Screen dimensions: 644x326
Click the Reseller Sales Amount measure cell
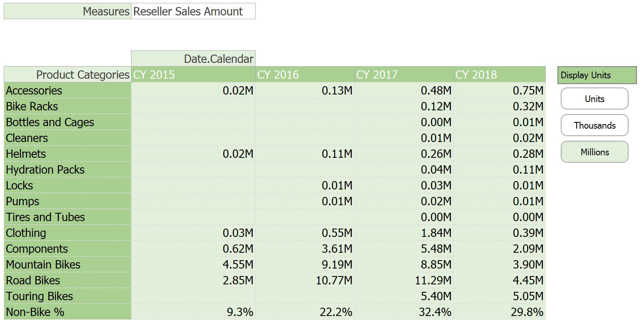193,12
